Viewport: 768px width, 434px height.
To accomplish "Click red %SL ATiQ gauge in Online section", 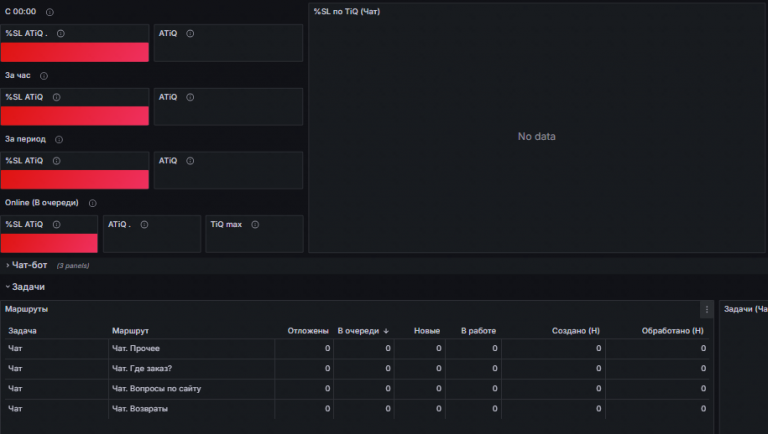I will point(49,243).
